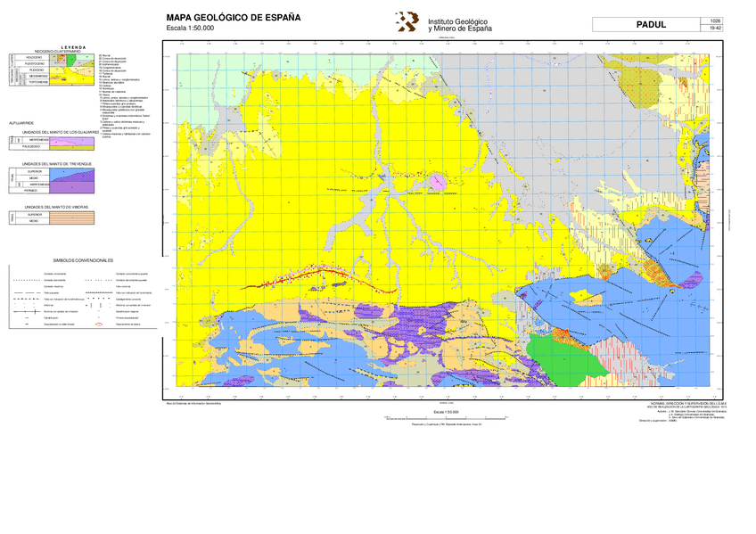This screenshot has height=534, width=756.
Task: Click the 'HOLOCENO' legend row label
Action: click(34, 57)
